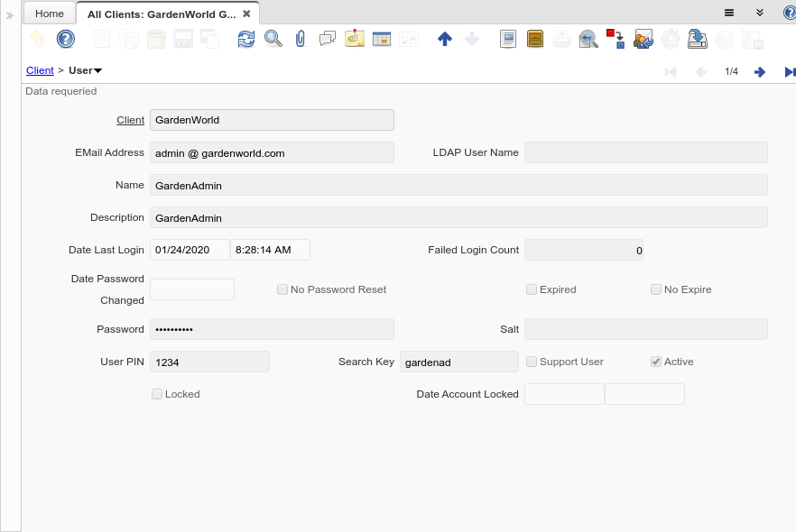This screenshot has width=796, height=532.
Task: Click the Report icon in toolbar
Action: pyautogui.click(x=508, y=39)
